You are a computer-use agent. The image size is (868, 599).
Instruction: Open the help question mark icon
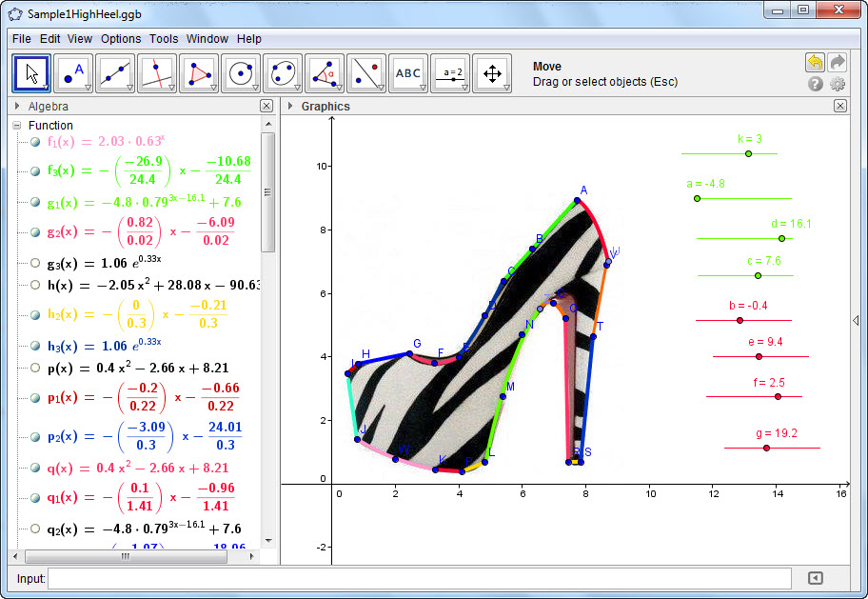pyautogui.click(x=815, y=84)
